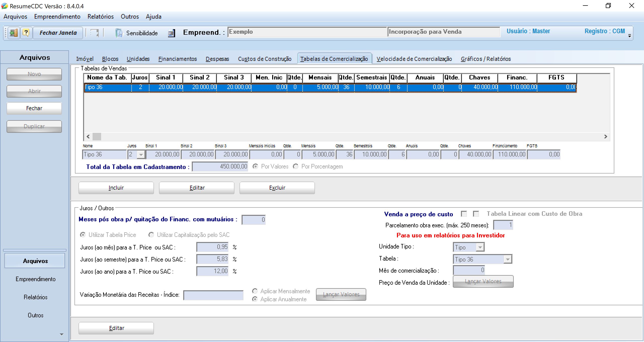Open the Relatórios menu in menu bar
644x342 pixels.
100,17
